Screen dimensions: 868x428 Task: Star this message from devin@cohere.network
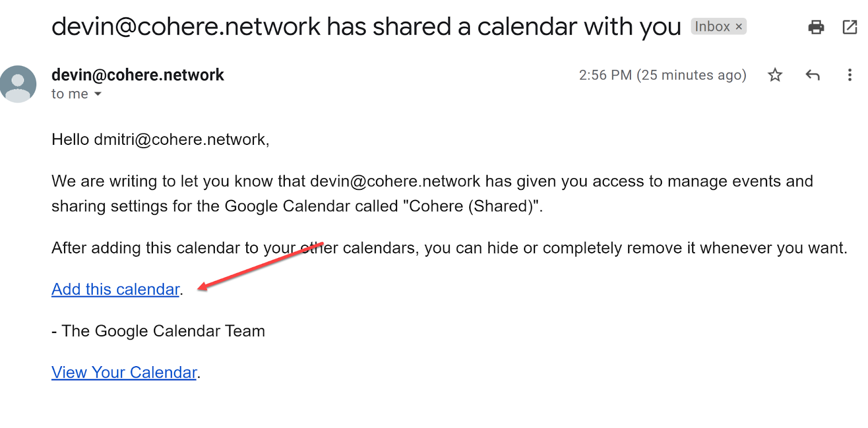[x=775, y=75]
